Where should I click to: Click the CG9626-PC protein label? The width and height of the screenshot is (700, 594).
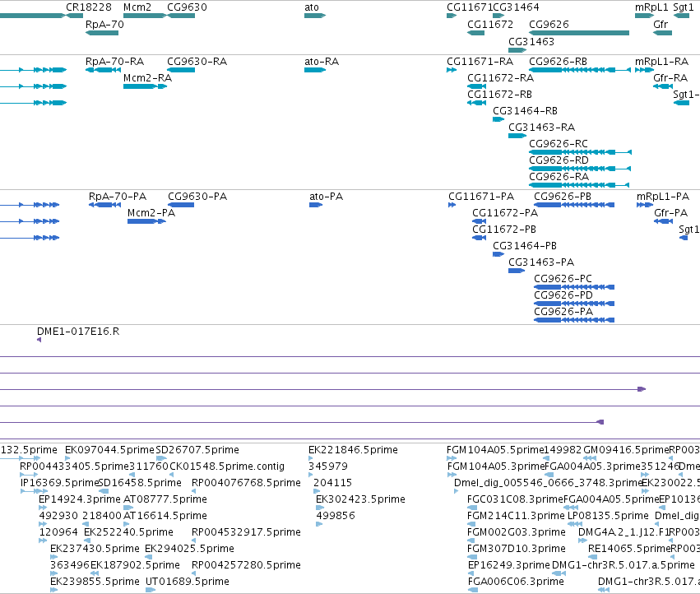coord(563,279)
